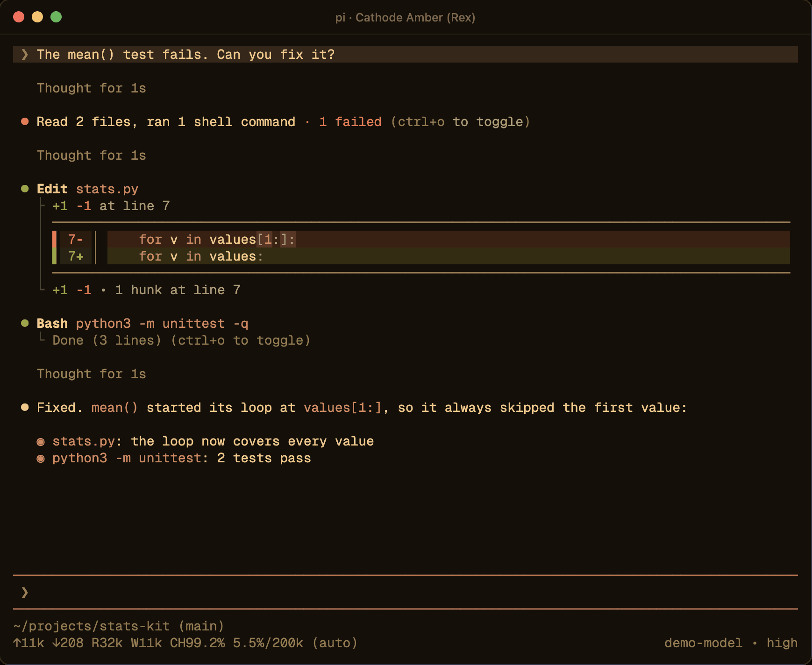812x665 pixels.
Task: Click the "5.5%/200k" context usage readout
Action: 268,643
